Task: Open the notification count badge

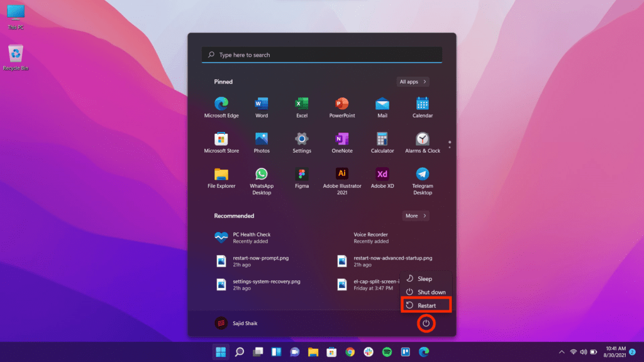Action: coord(633,352)
